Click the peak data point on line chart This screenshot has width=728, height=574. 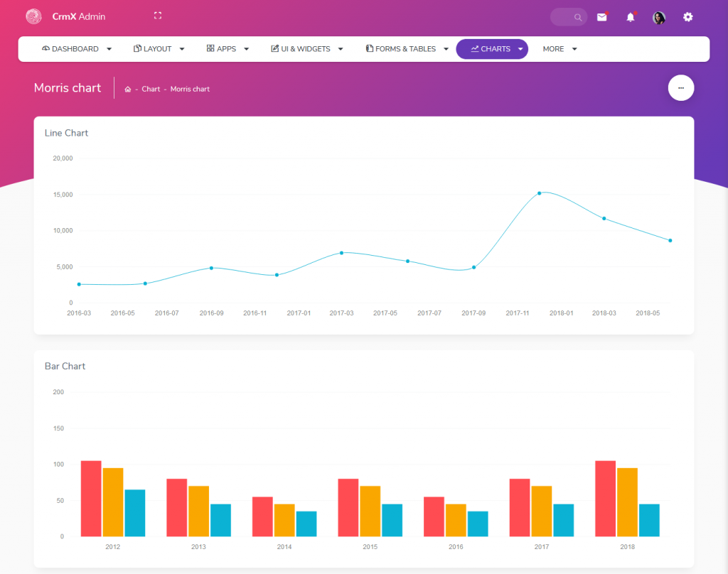click(539, 193)
